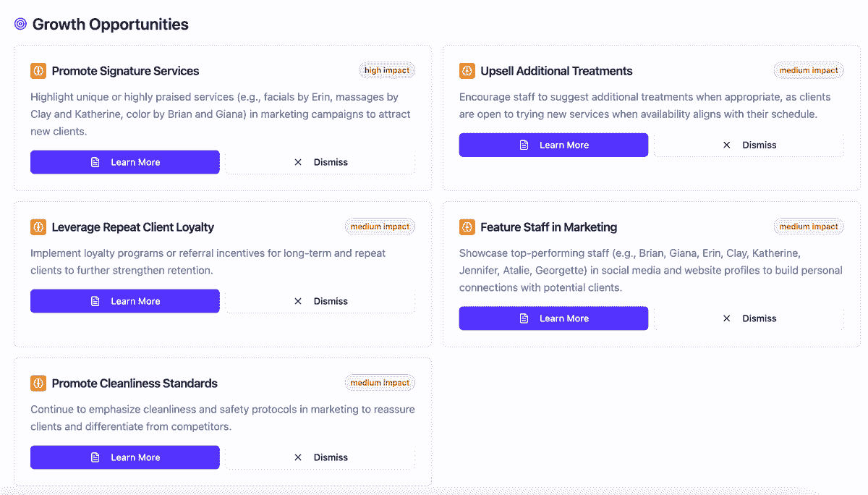Dismiss the Promote Signature Services card
This screenshot has width=868, height=495.
tap(320, 162)
